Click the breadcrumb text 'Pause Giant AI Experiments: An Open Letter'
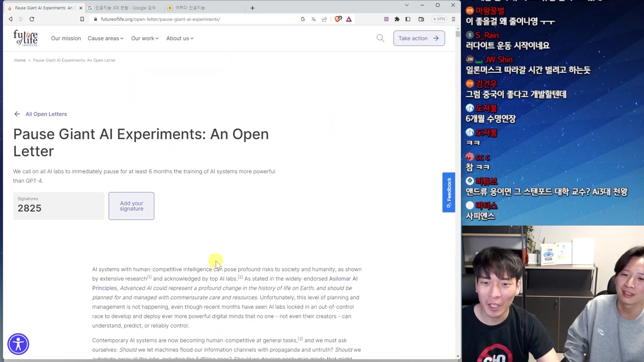 (x=74, y=60)
